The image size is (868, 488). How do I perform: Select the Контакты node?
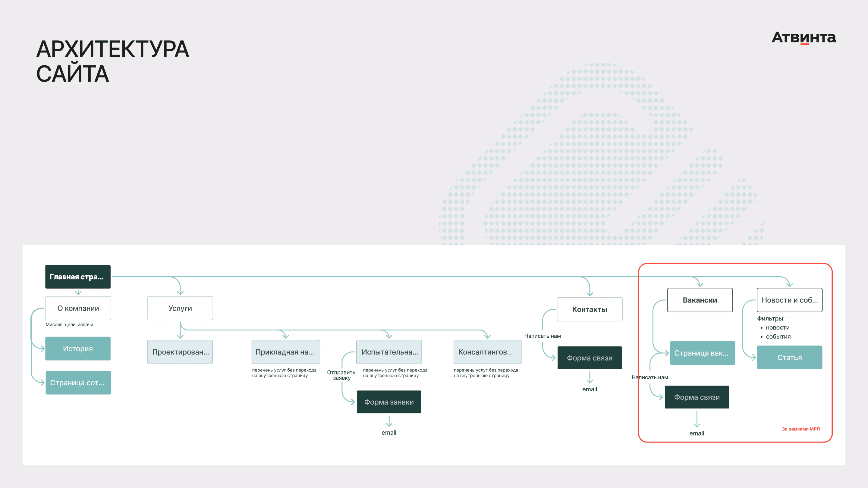590,309
